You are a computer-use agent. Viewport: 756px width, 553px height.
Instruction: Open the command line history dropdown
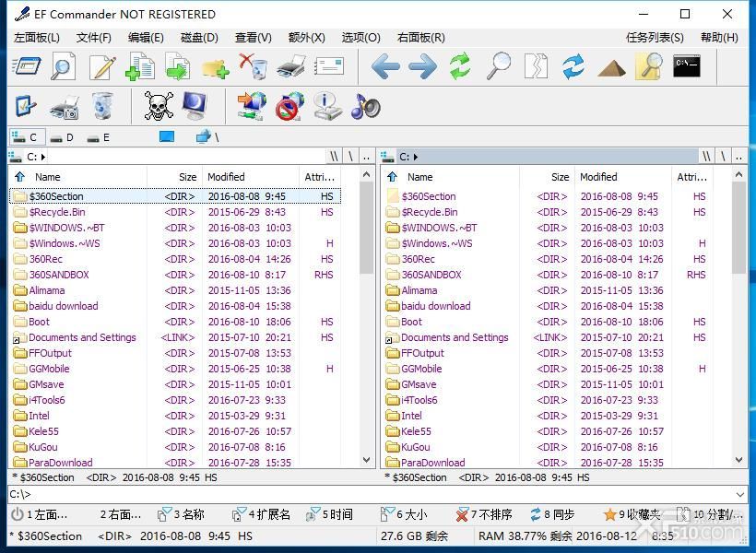[740, 494]
